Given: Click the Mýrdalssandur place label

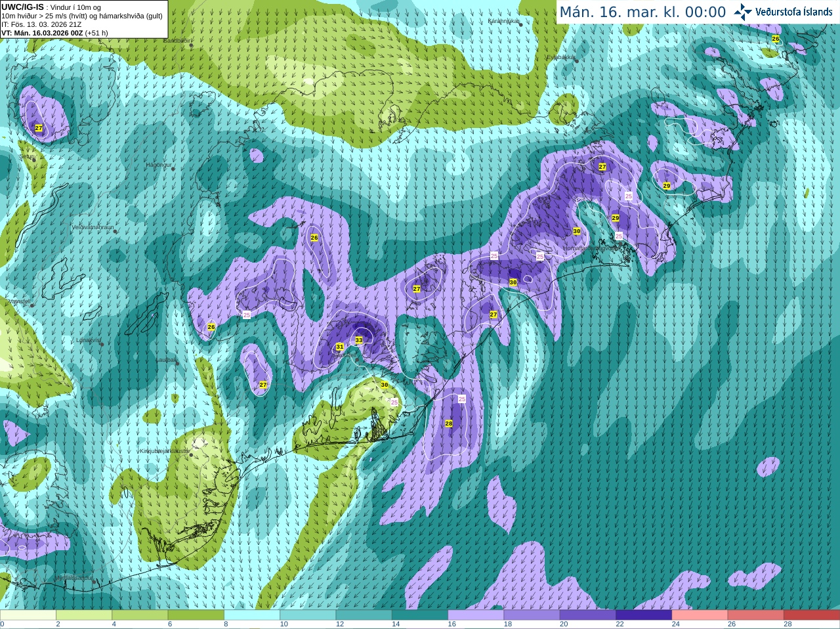Looking at the screenshot, I should (74, 579).
